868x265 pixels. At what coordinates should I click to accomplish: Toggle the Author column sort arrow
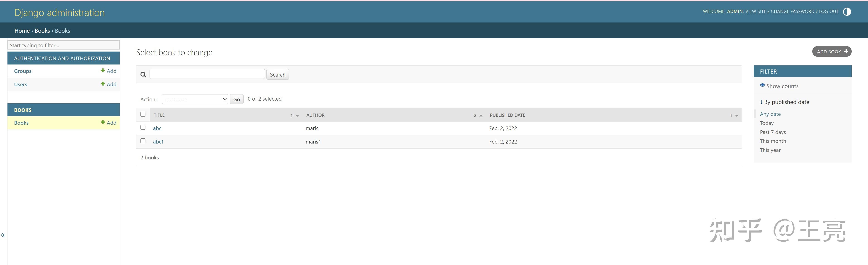point(481,116)
